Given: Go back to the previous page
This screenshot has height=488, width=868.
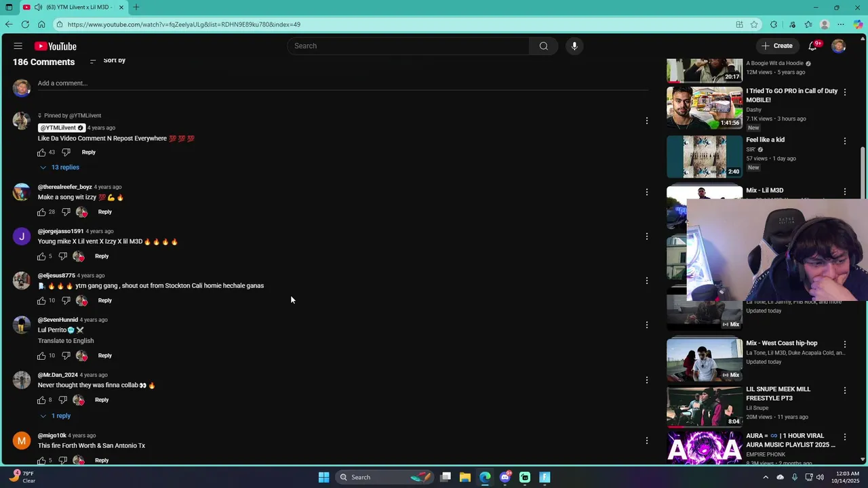Looking at the screenshot, I should point(9,24).
